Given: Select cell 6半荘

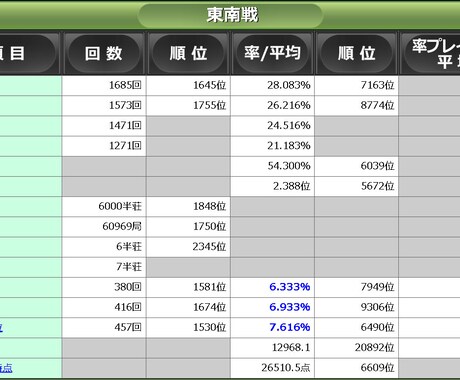Looking at the screenshot, I should pos(104,247).
